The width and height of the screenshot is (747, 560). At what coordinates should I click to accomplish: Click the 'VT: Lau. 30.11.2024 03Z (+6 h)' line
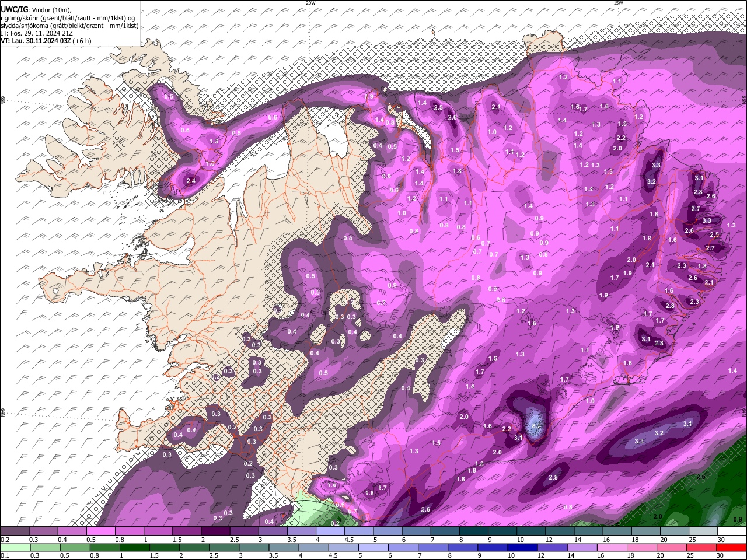(x=46, y=41)
